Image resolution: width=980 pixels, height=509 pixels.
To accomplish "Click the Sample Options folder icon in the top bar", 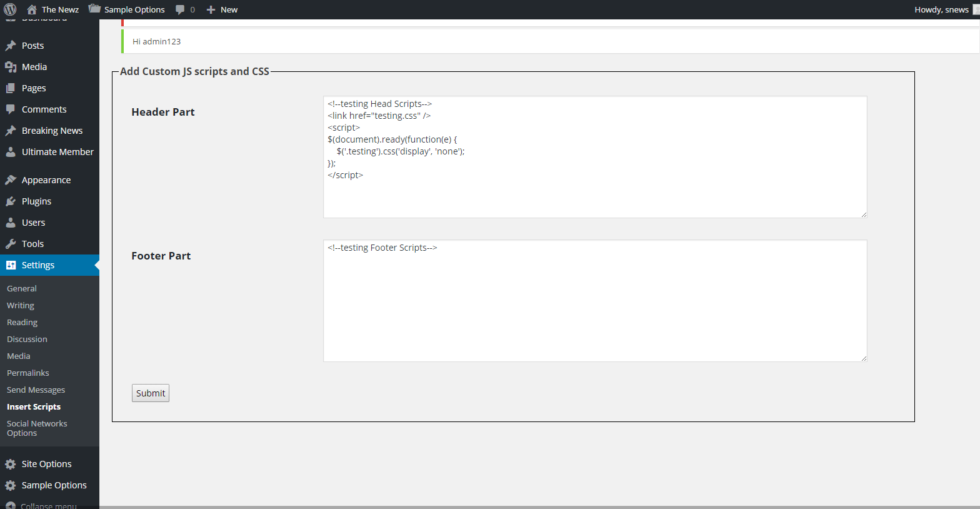I will (94, 9).
